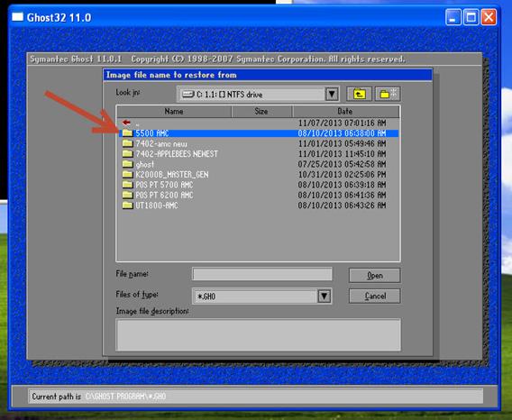Screen dimensions: 512x420
Task: Select folder icon of POS PT 5700 AMC
Action: click(127, 185)
